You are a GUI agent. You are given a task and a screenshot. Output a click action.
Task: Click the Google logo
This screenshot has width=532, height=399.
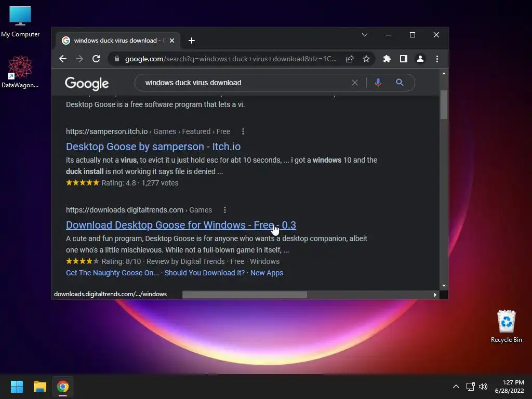coord(87,84)
